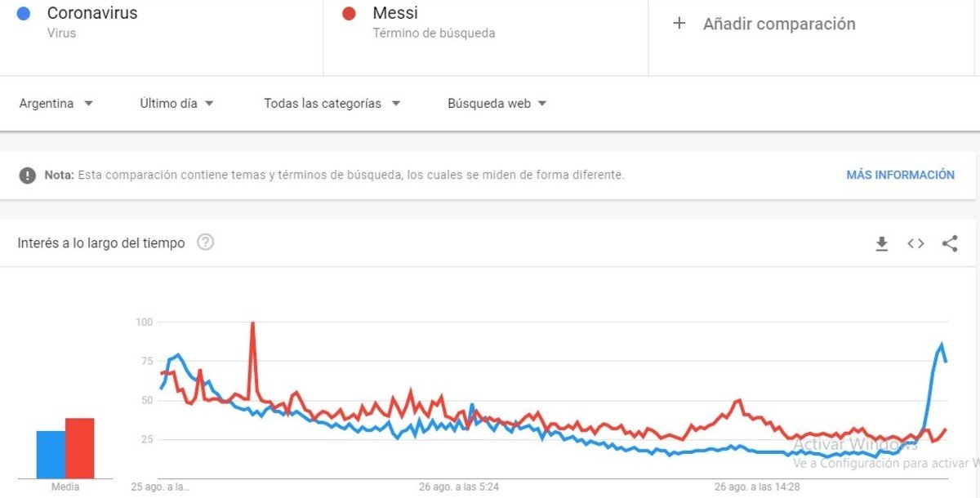Share the interest over time chart

pos(949,243)
